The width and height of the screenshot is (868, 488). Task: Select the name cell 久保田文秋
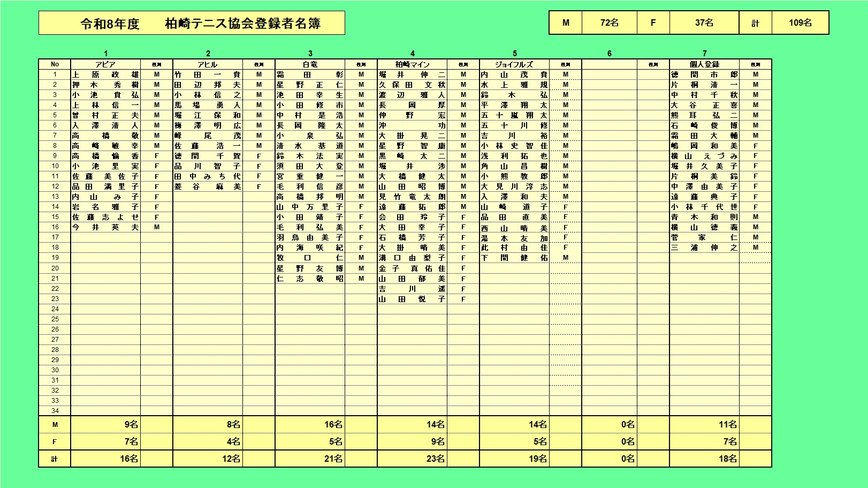[x=412, y=85]
